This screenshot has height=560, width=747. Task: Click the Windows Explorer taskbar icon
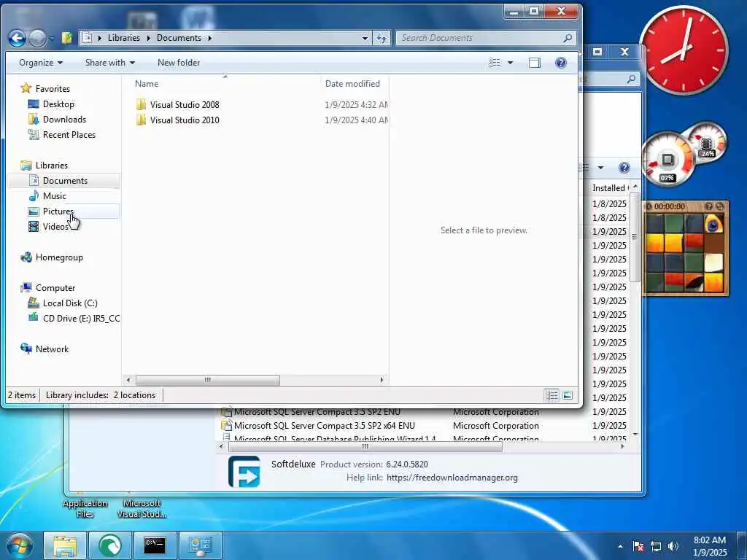click(65, 545)
